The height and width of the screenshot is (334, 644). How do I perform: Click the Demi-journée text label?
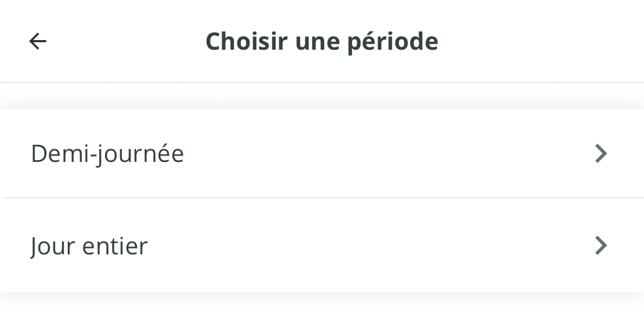(x=107, y=154)
